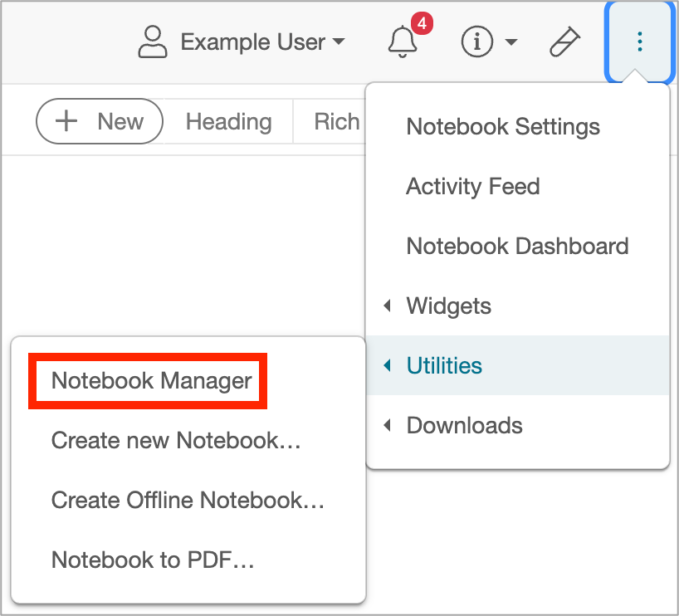
Task: Select Notebook Settings from the menu
Action: [x=502, y=126]
